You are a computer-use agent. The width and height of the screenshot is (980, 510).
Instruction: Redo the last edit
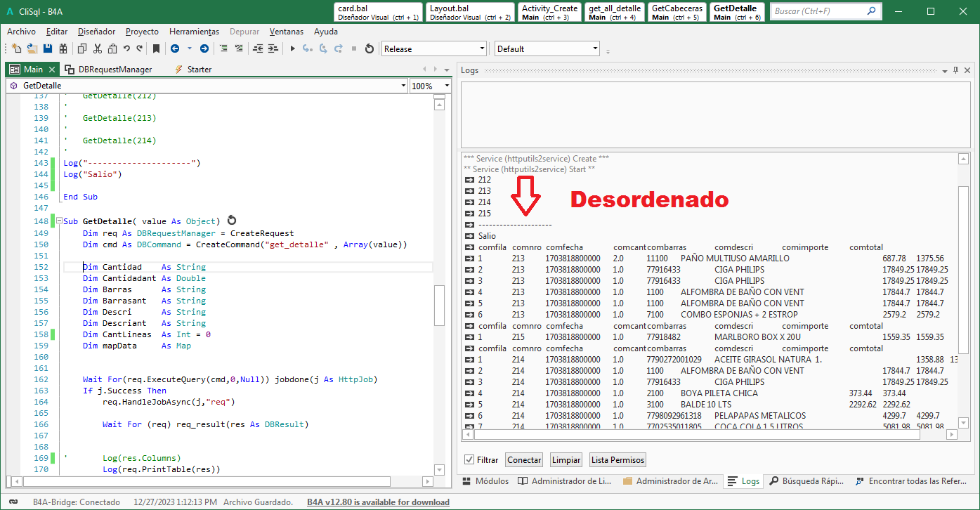pyautogui.click(x=138, y=48)
